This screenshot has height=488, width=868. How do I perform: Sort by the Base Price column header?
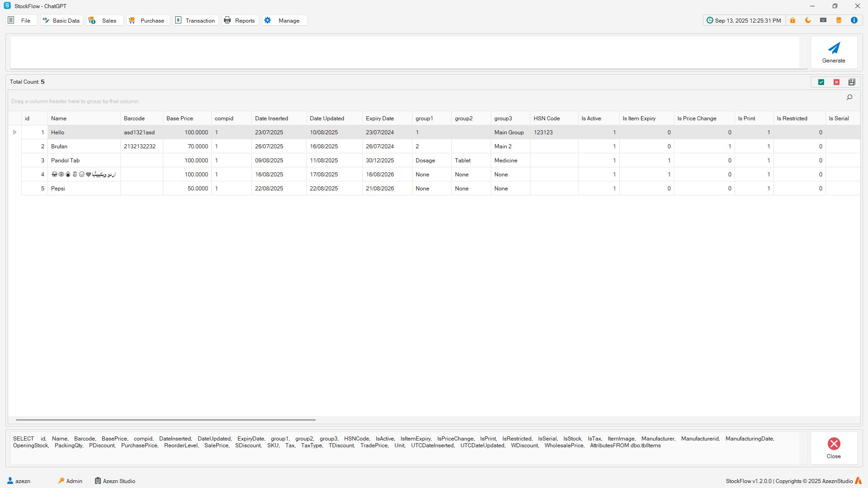(187, 118)
